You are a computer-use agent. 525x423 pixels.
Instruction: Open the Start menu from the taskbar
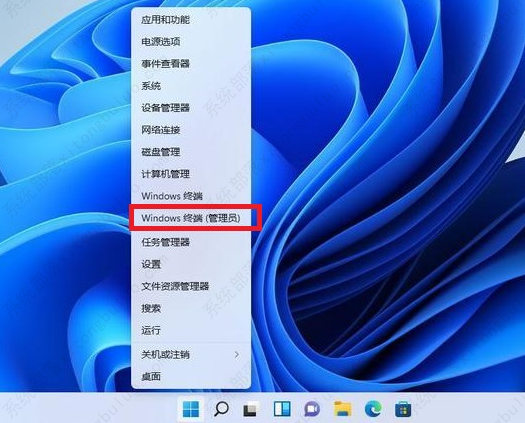(191, 409)
